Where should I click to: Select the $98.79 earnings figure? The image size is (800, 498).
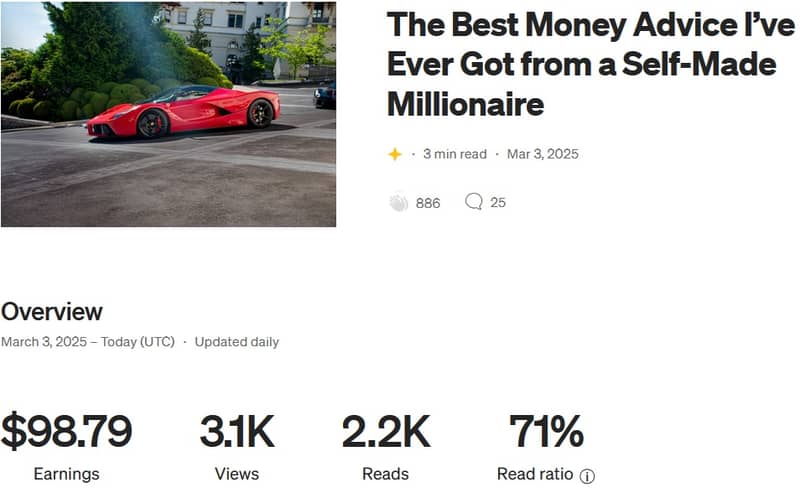tap(66, 432)
